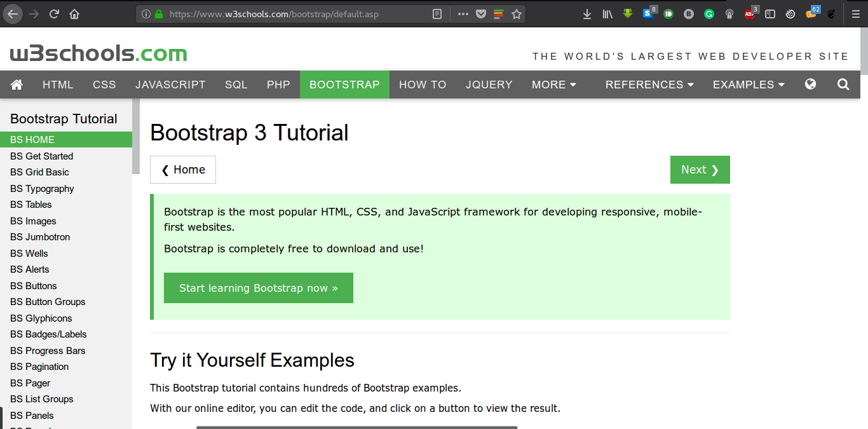The width and height of the screenshot is (868, 429).
Task: Click the green video downloader extension icon
Action: (627, 13)
